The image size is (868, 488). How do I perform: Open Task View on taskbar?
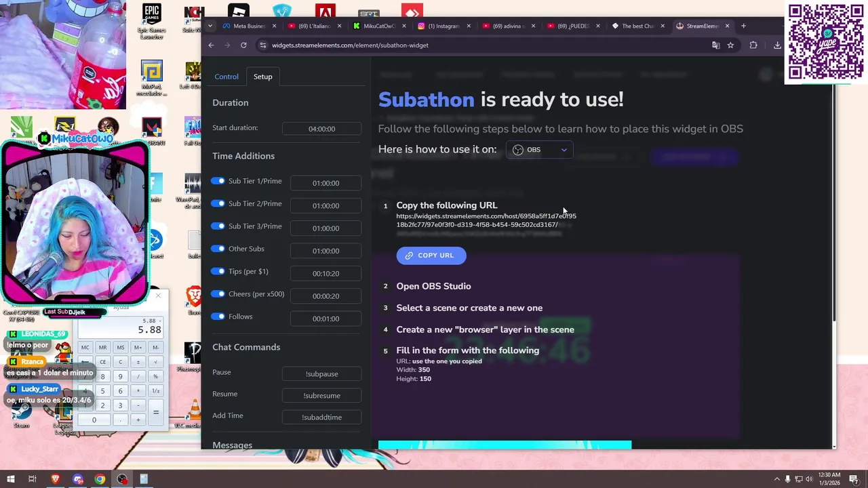pos(32,479)
